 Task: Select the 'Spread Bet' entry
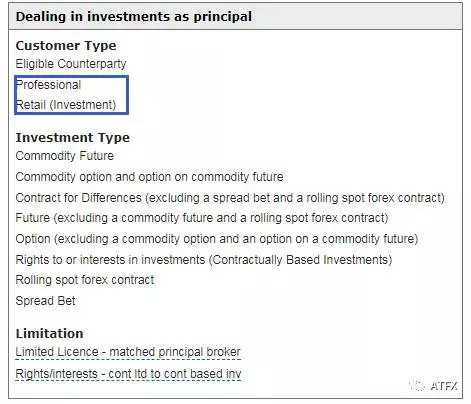(46, 301)
